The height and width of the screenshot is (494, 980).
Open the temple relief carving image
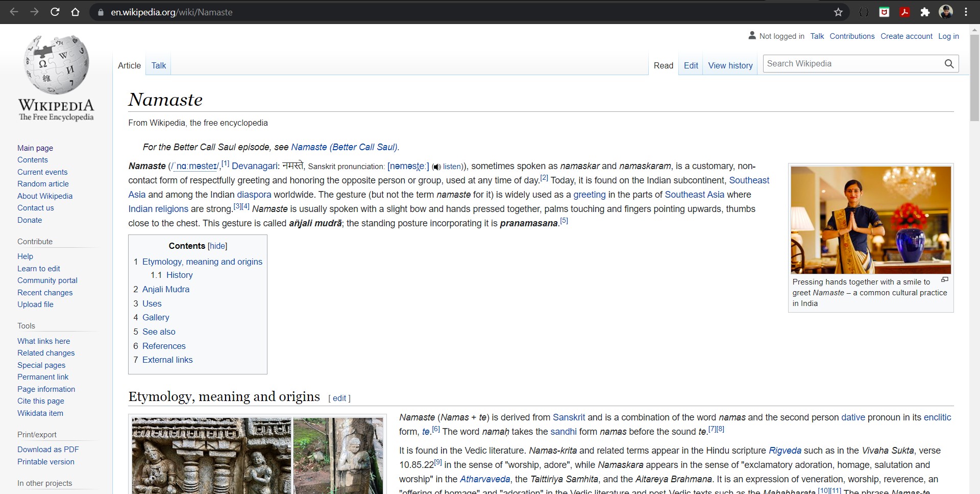coord(211,456)
